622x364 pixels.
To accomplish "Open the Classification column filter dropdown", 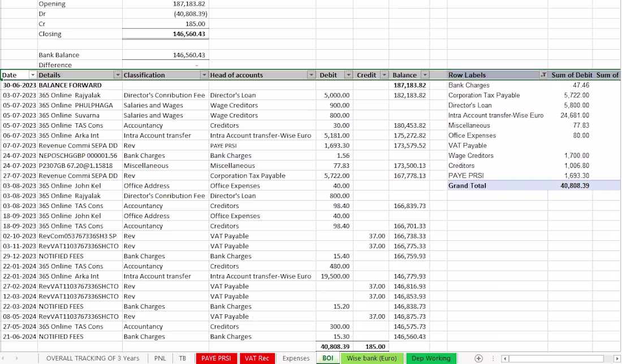I will [x=204, y=75].
